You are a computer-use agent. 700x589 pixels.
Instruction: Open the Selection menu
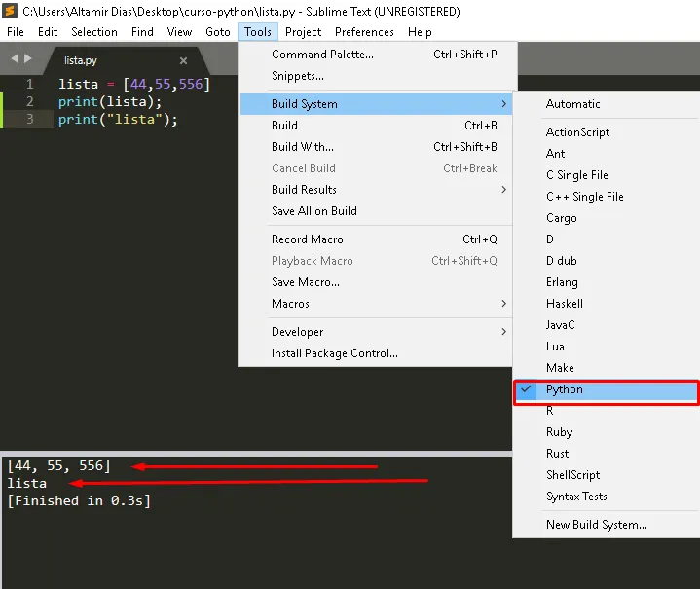point(94,32)
